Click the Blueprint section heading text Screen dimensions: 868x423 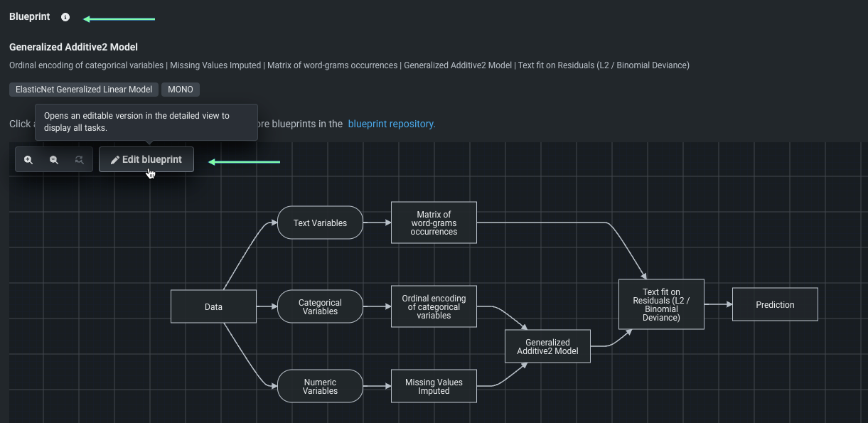(30, 17)
